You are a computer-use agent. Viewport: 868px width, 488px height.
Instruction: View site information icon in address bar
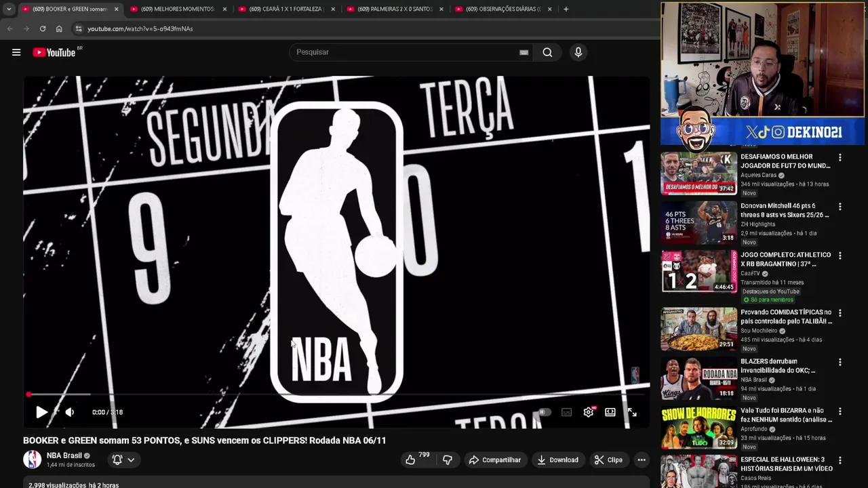[x=79, y=28]
